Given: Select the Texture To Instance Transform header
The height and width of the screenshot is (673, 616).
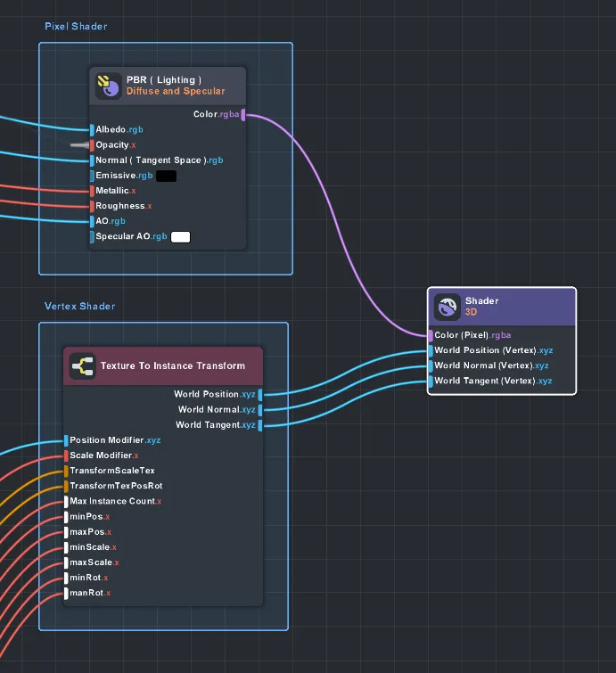Looking at the screenshot, I should tap(172, 365).
